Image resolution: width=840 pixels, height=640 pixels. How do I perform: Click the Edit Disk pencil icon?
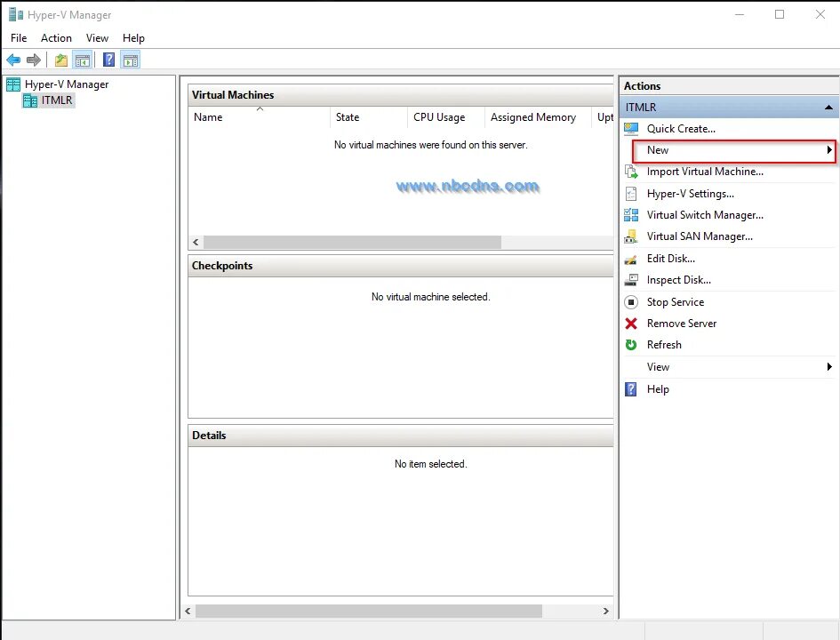point(631,260)
